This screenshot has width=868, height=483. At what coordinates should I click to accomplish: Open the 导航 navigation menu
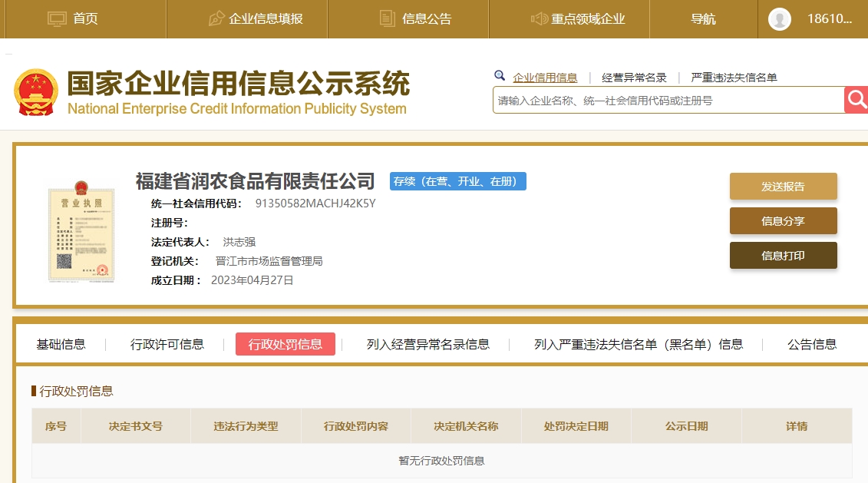point(703,19)
